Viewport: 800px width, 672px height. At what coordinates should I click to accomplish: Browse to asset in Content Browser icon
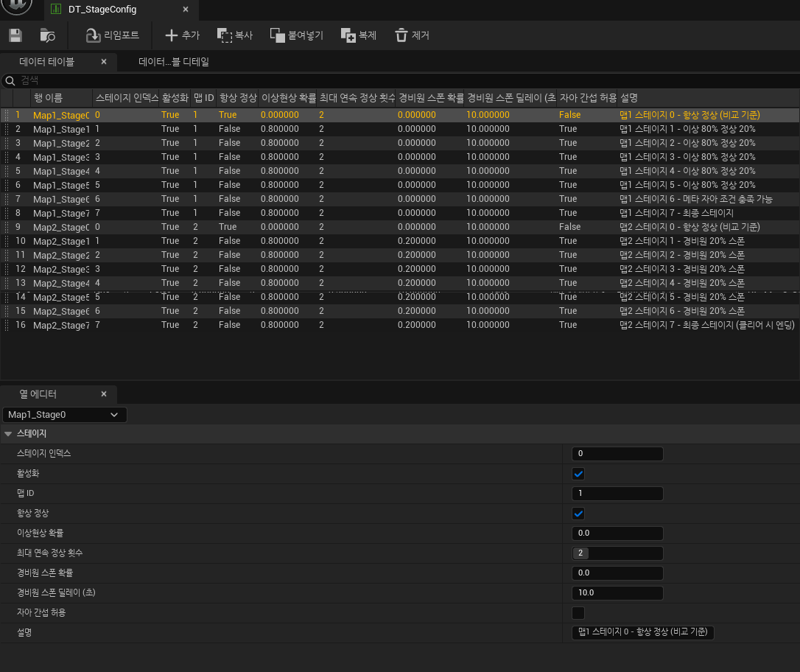click(x=47, y=35)
